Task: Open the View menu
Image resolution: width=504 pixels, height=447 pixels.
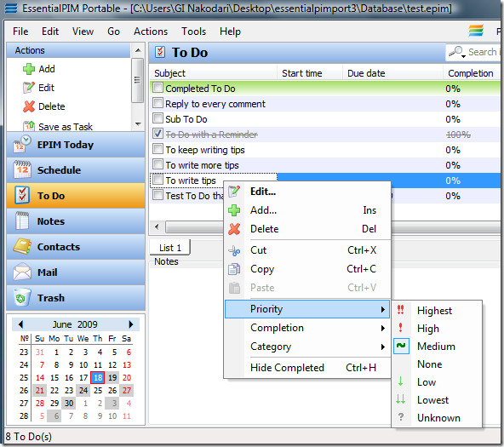Action: [x=83, y=32]
